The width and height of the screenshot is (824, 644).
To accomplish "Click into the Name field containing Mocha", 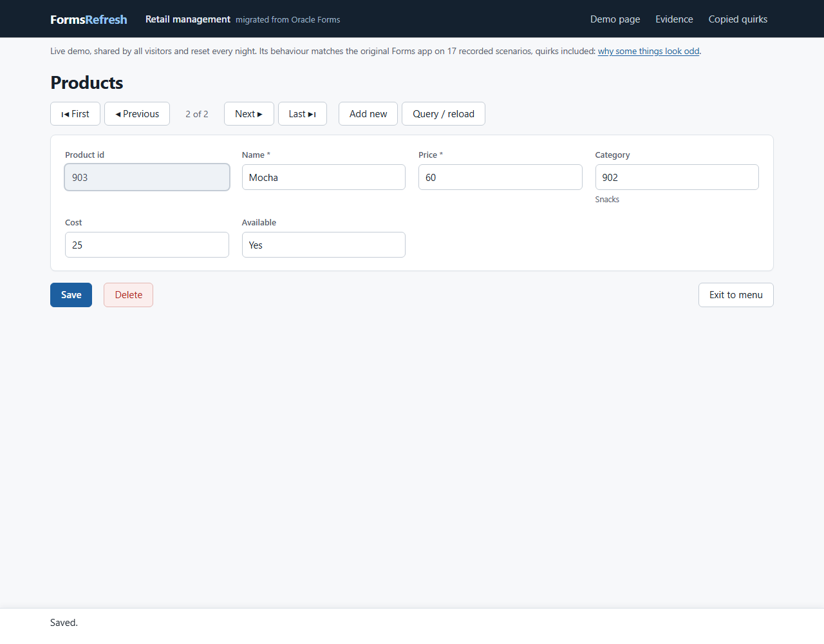I will pyautogui.click(x=324, y=177).
